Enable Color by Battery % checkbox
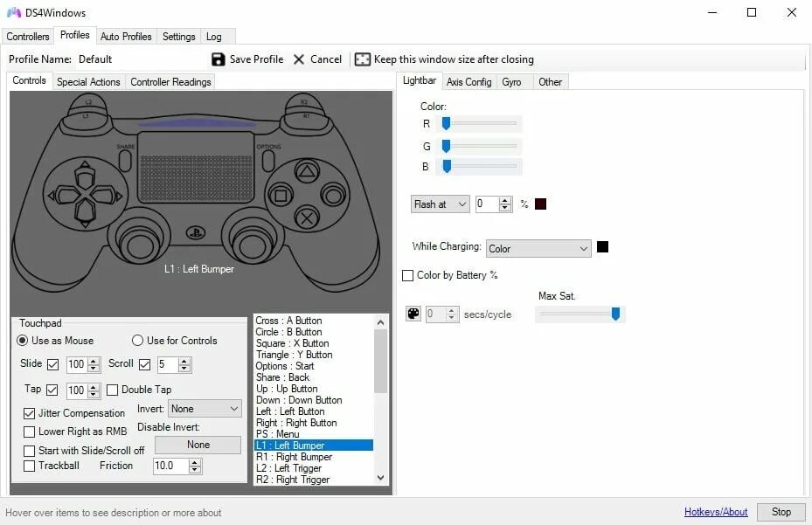Viewport: 812px width, 525px height. [x=407, y=275]
